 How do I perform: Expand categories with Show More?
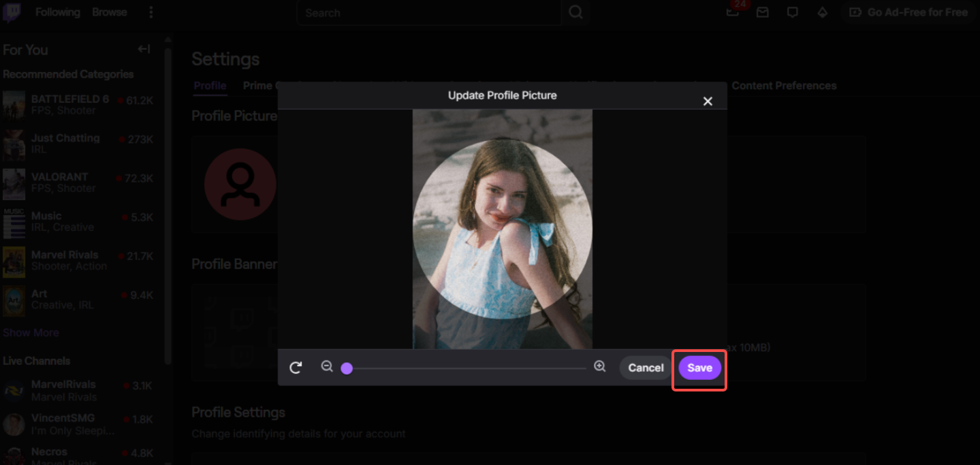click(31, 333)
